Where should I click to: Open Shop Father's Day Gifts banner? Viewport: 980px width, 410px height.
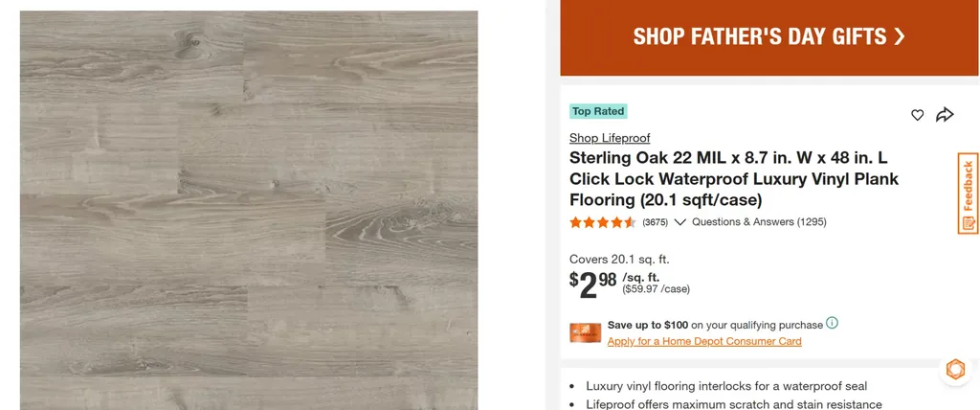click(x=769, y=37)
